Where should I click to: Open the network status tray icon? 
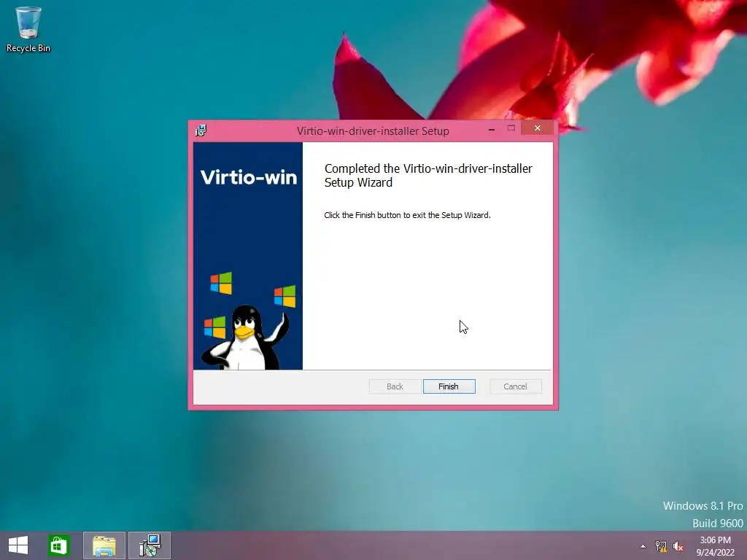[x=661, y=546]
